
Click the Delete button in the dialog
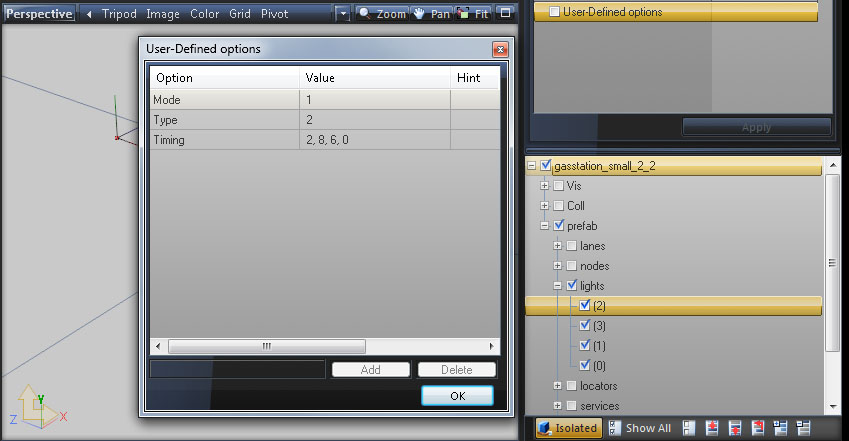(x=457, y=370)
